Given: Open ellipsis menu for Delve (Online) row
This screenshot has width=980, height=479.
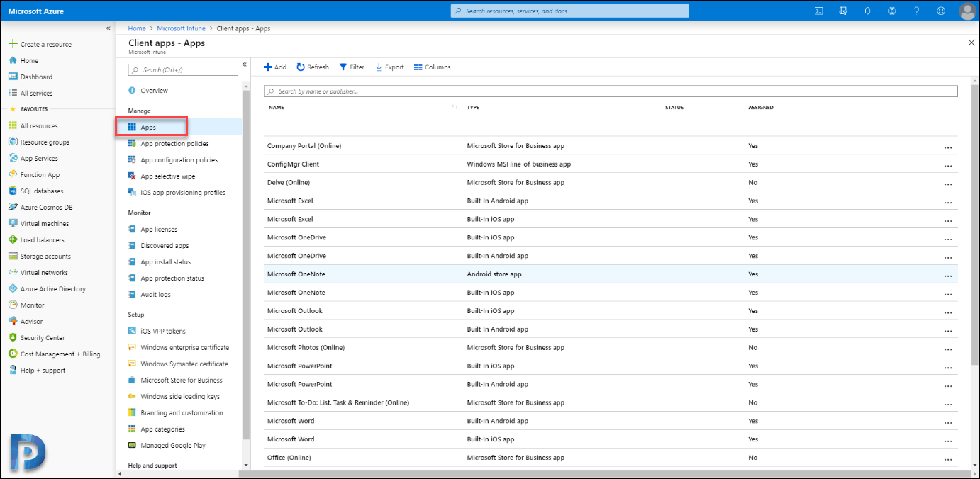Looking at the screenshot, I should tap(948, 184).
